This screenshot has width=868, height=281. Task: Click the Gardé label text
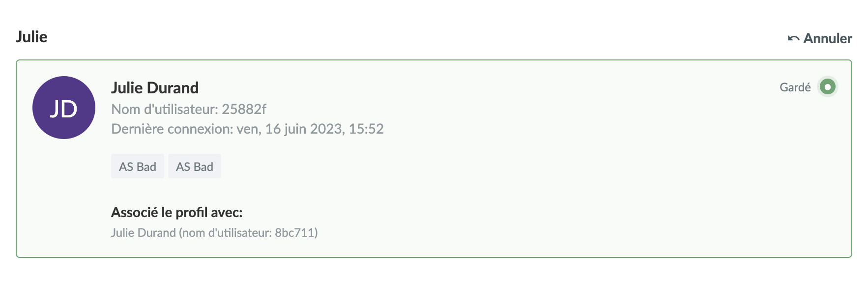click(795, 87)
